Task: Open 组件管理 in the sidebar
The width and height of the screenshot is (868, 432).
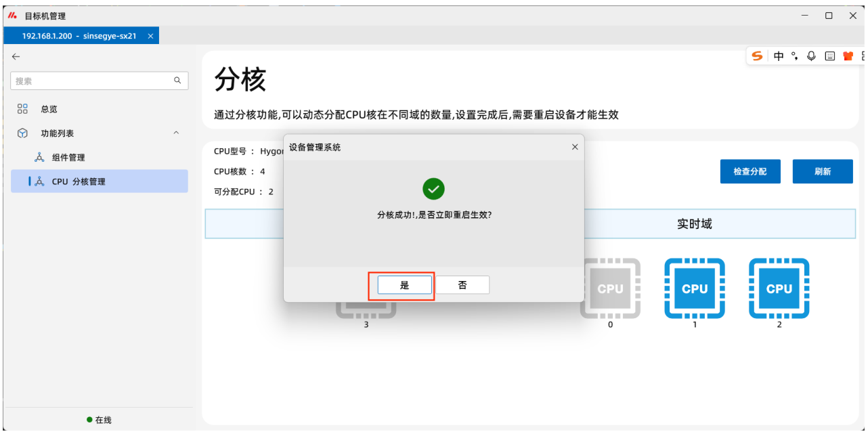Action: click(x=100, y=157)
